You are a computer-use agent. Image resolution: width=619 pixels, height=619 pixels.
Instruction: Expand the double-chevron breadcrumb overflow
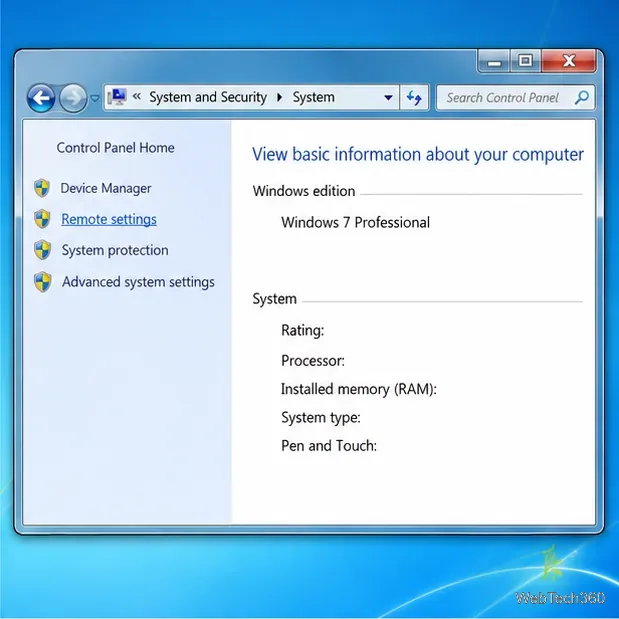137,96
